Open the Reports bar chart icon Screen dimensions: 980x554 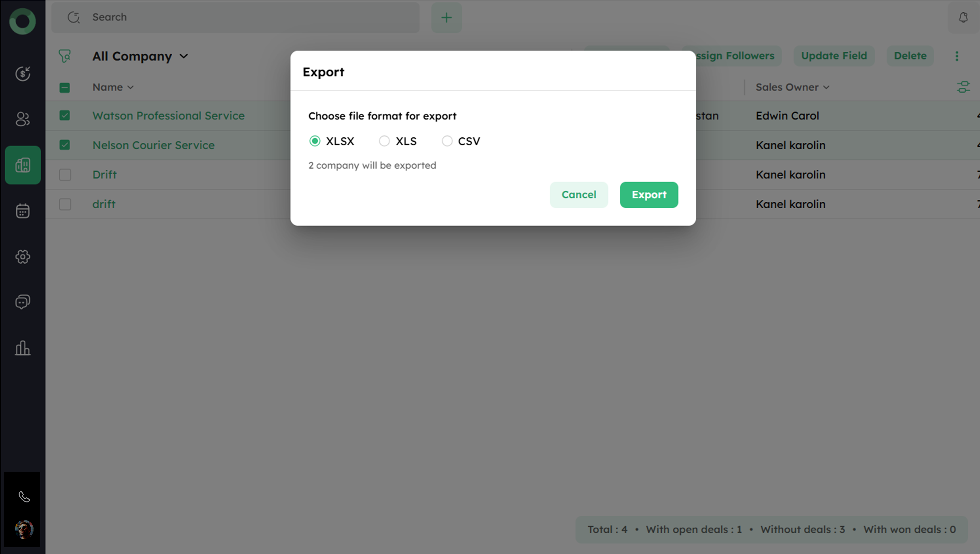tap(22, 348)
